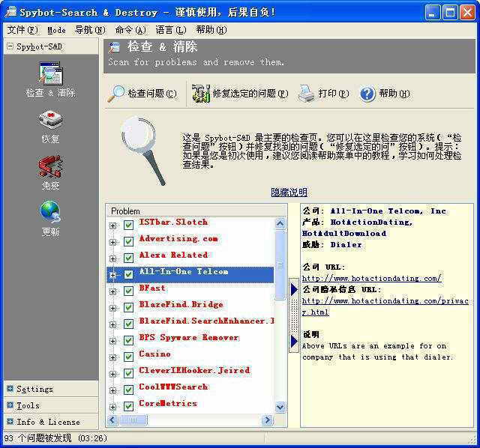480x448 pixels.
Task: Click the 打印 printer icon
Action: tap(306, 94)
